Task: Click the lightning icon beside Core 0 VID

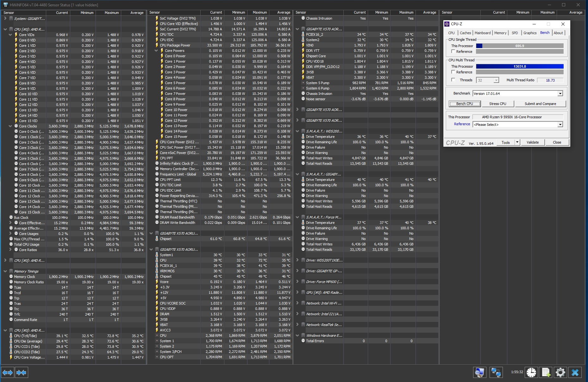Action: [x=16, y=40]
